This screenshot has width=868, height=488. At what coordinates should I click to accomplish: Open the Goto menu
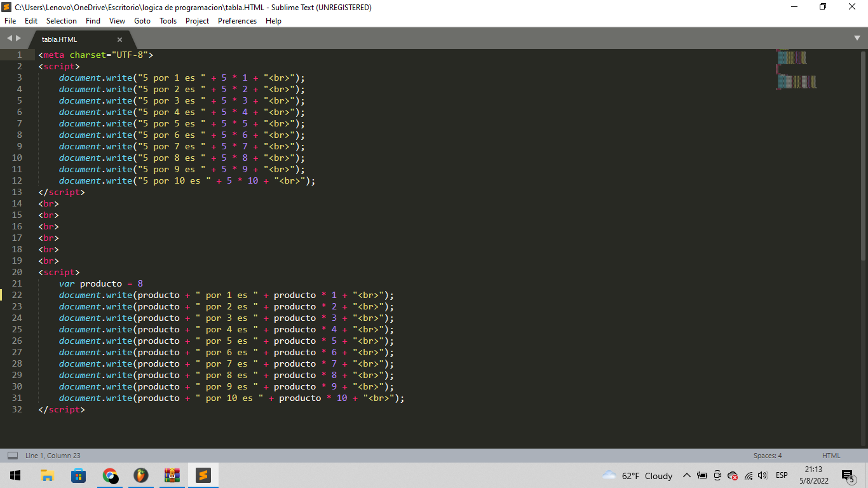pos(142,21)
